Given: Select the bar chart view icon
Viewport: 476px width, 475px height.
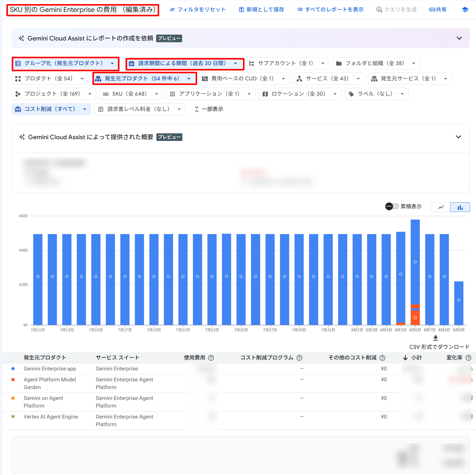Looking at the screenshot, I should tap(460, 207).
